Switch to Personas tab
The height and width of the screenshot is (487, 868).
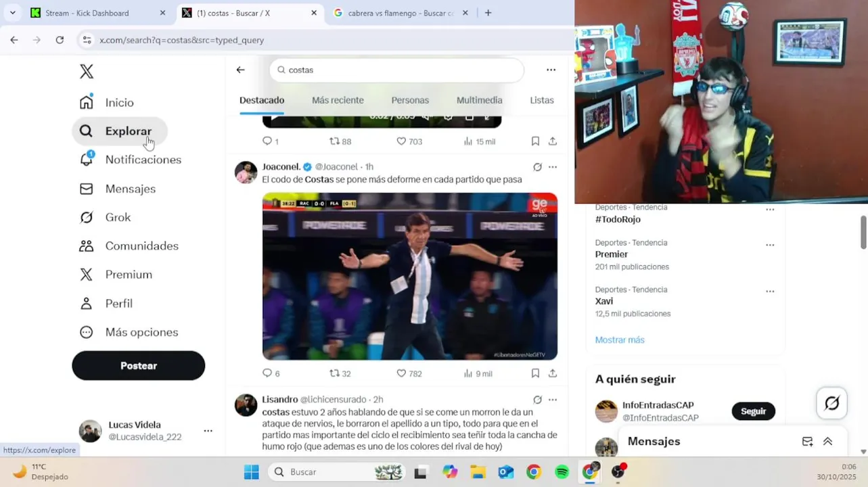tap(410, 100)
